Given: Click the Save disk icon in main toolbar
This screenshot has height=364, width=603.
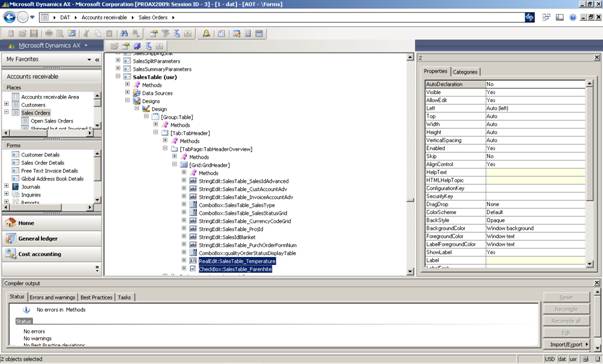Looking at the screenshot, I should pos(34,34).
